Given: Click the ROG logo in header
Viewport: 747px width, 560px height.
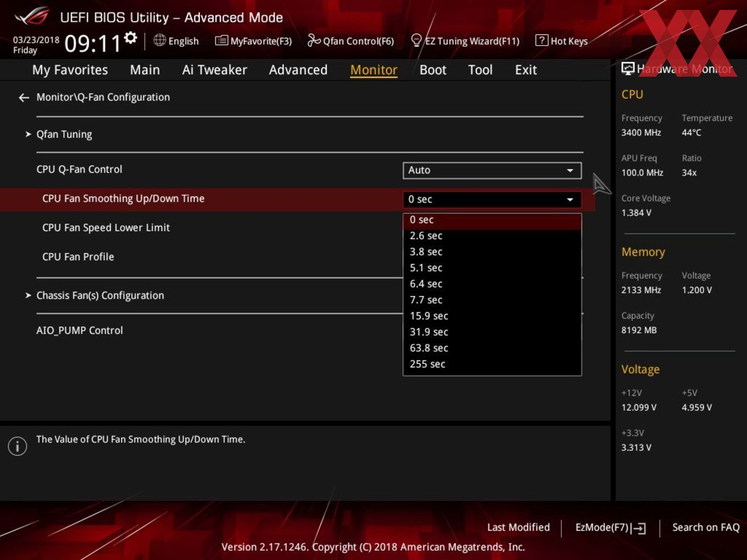Looking at the screenshot, I should click(31, 16).
